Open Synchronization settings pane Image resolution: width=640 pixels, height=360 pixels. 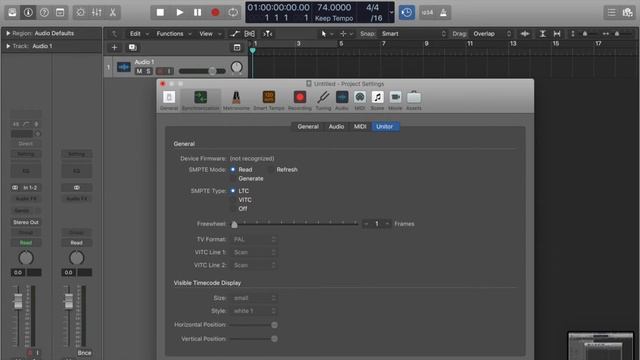click(x=200, y=100)
